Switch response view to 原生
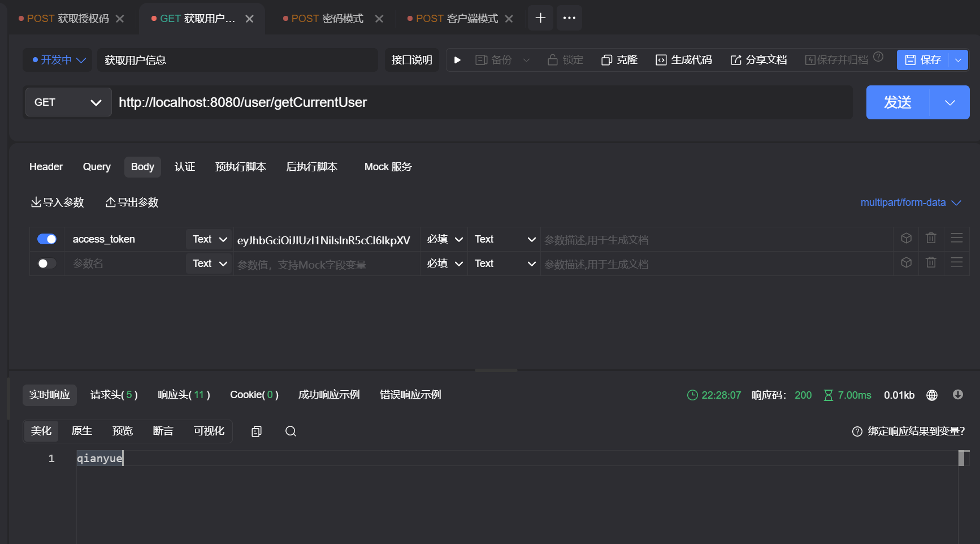This screenshot has width=980, height=544. coord(81,431)
